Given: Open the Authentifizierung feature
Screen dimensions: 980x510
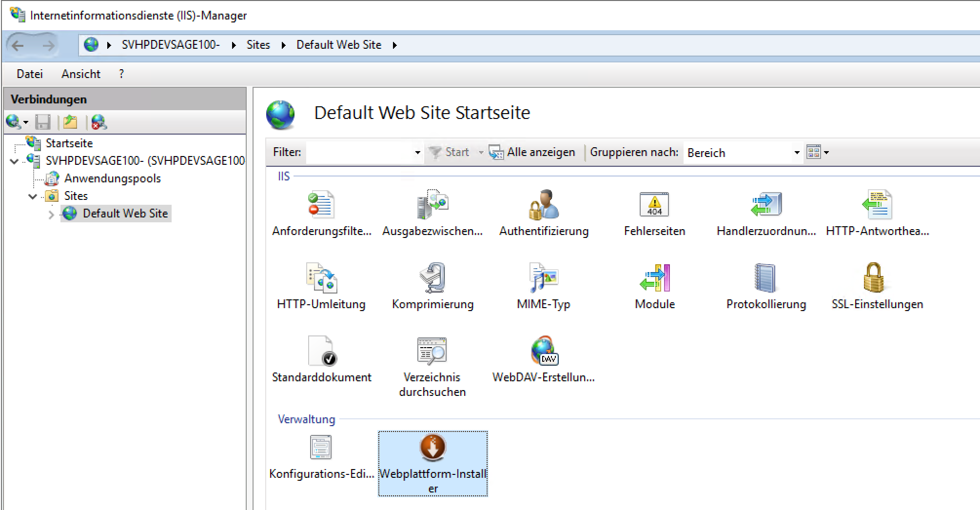Looking at the screenshot, I should point(544,205).
